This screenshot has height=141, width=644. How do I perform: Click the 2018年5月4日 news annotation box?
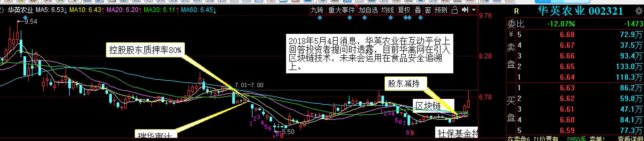pos(370,54)
